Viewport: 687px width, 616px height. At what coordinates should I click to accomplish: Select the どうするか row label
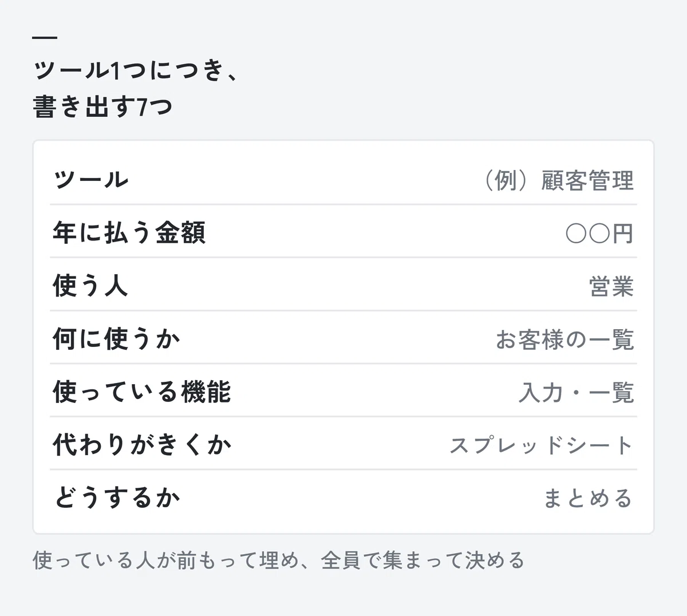point(117,497)
